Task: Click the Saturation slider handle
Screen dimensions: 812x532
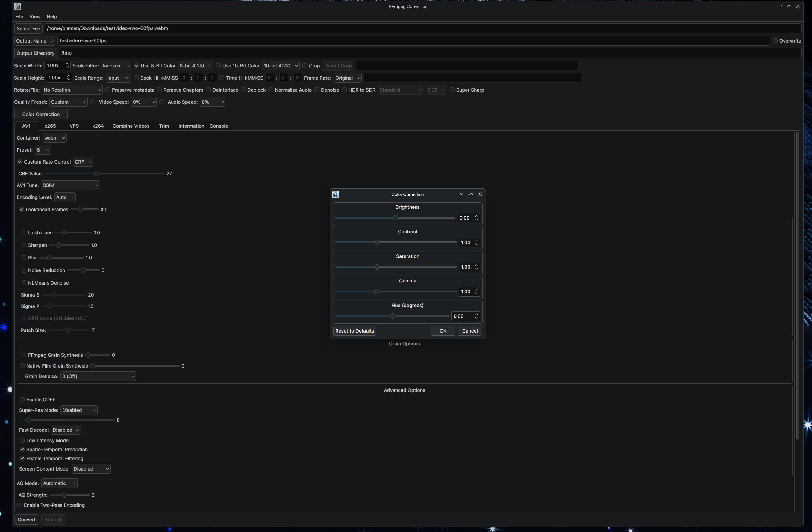Action: point(377,267)
